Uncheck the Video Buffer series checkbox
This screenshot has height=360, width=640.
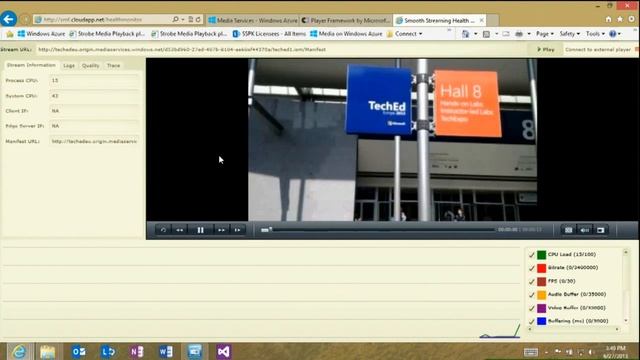(x=531, y=308)
